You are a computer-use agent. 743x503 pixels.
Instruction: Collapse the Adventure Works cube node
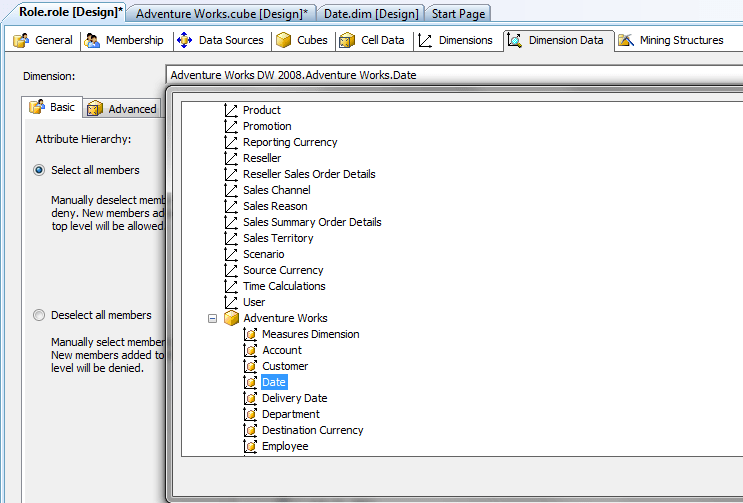212,318
